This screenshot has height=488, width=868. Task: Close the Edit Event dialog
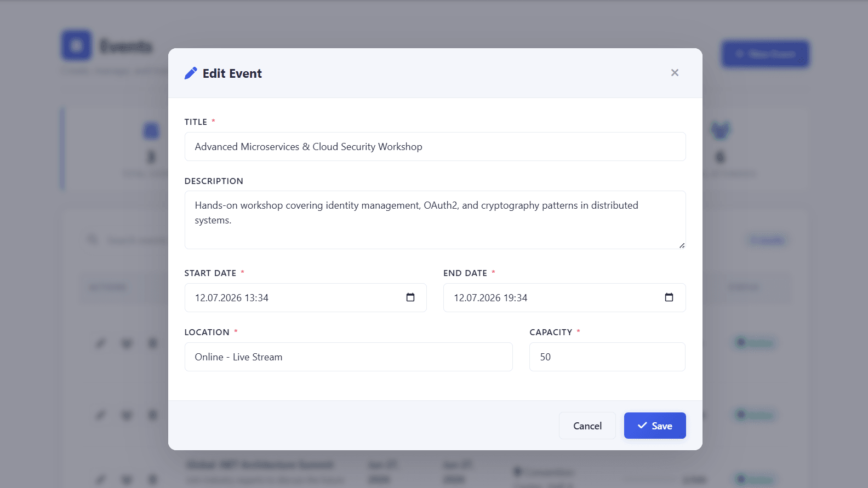point(675,73)
